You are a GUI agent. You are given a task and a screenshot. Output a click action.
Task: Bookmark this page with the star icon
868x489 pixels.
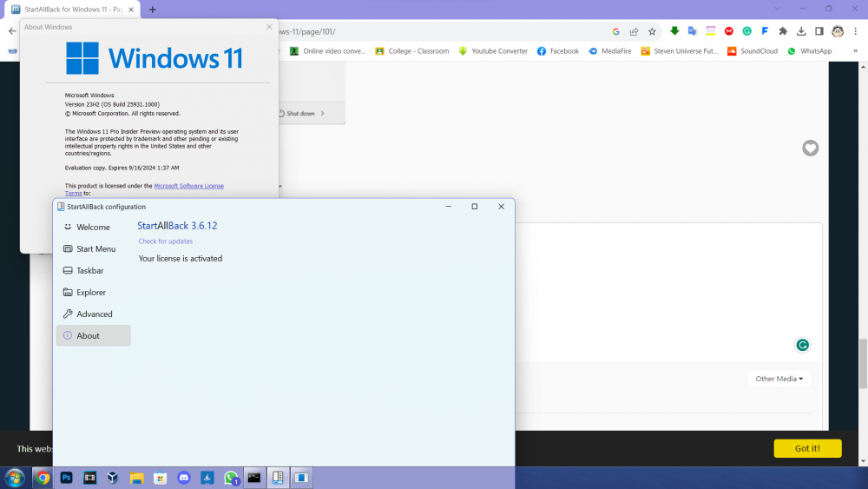652,31
